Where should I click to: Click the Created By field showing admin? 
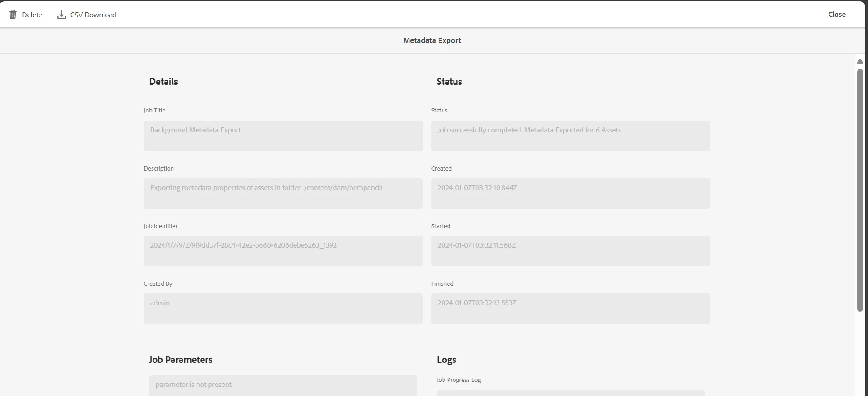tap(283, 308)
